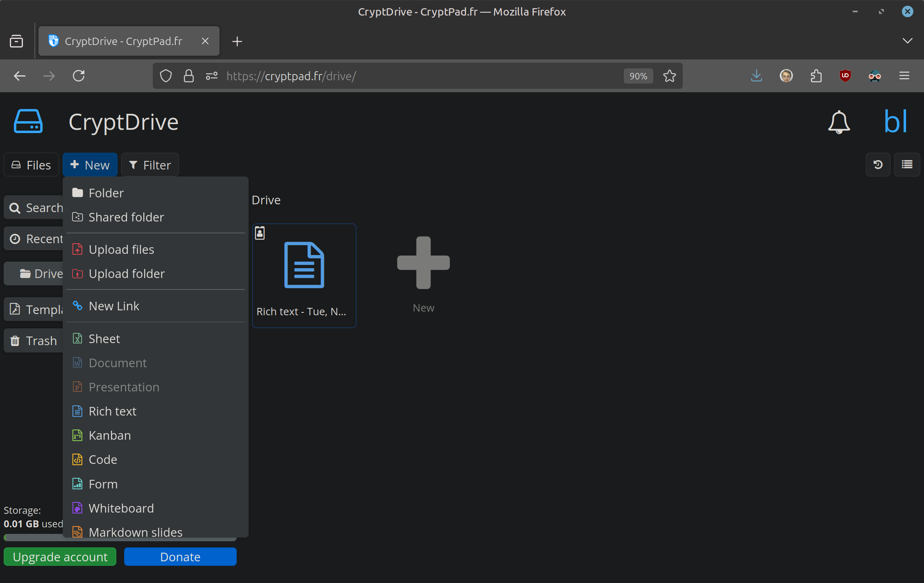Click the page zoom 90% indicator
This screenshot has width=924, height=583.
tap(638, 76)
